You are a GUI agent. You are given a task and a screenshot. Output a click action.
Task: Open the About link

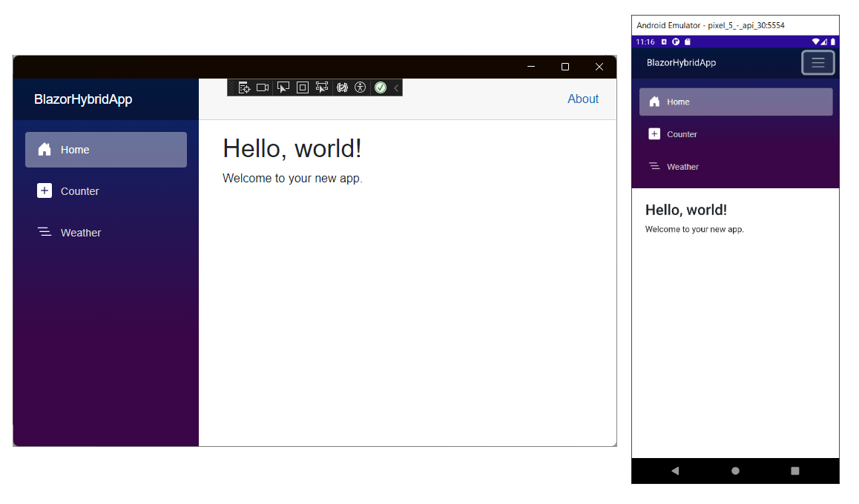pyautogui.click(x=583, y=99)
